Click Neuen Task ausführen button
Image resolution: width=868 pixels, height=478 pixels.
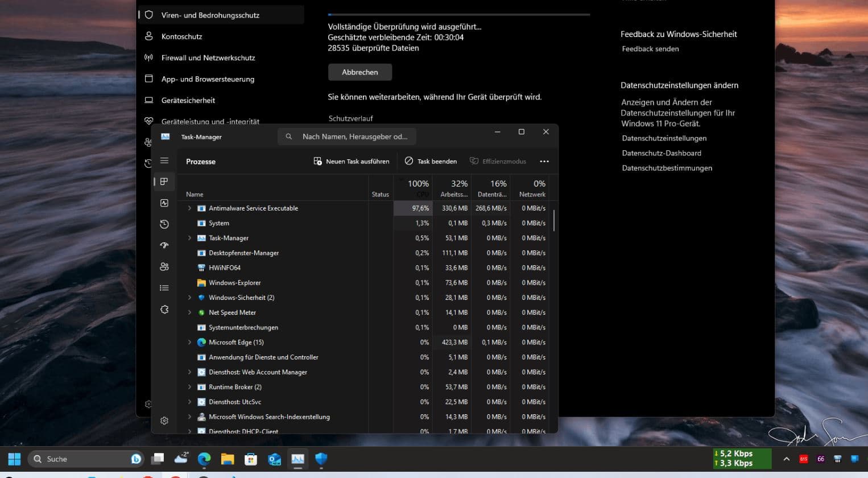tap(352, 162)
